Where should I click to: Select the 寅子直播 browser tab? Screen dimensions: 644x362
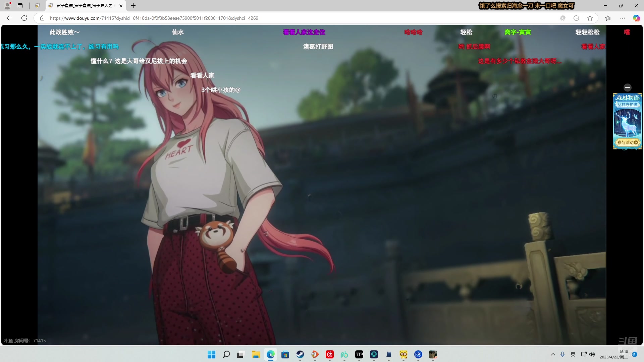(86, 5)
